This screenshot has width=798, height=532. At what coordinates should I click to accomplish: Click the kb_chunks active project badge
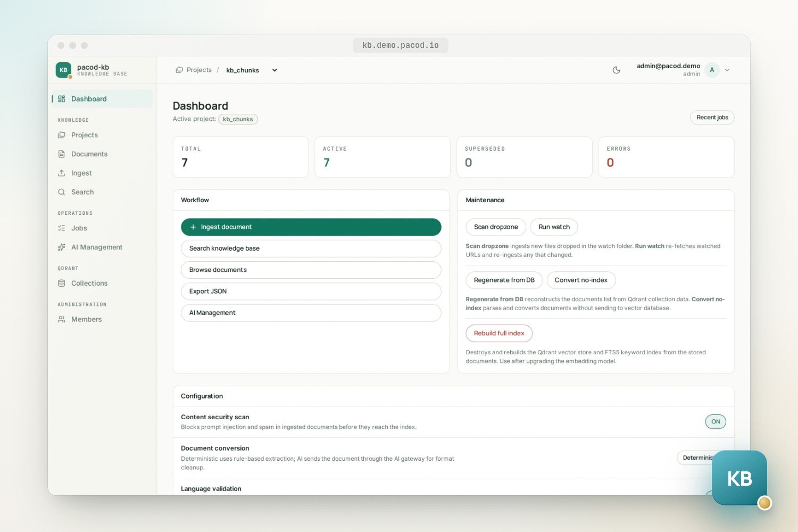coord(238,119)
